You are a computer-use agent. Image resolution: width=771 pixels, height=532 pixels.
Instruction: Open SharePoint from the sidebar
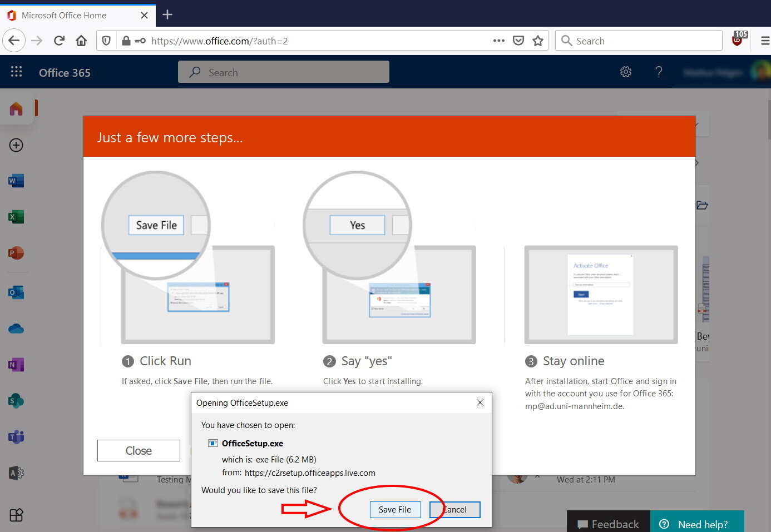coord(16,401)
